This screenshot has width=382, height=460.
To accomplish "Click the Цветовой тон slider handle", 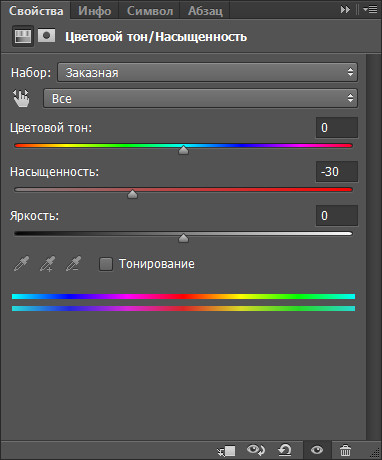I will pyautogui.click(x=183, y=150).
